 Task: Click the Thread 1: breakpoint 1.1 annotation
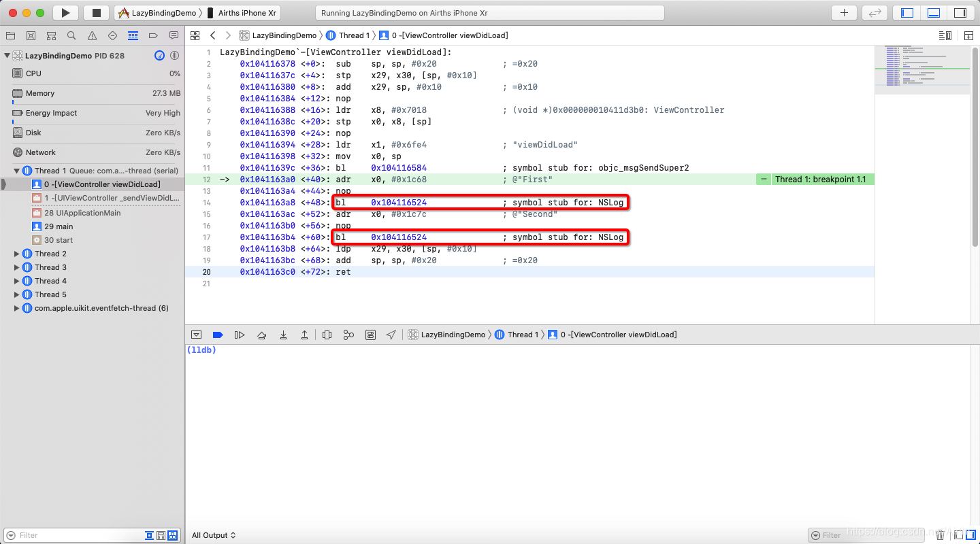[x=820, y=180]
